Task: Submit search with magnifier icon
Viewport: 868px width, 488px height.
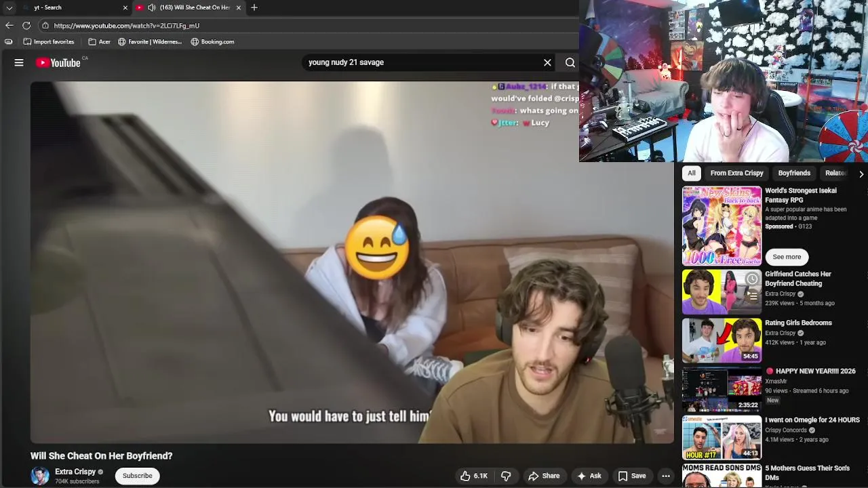Action: (570, 62)
